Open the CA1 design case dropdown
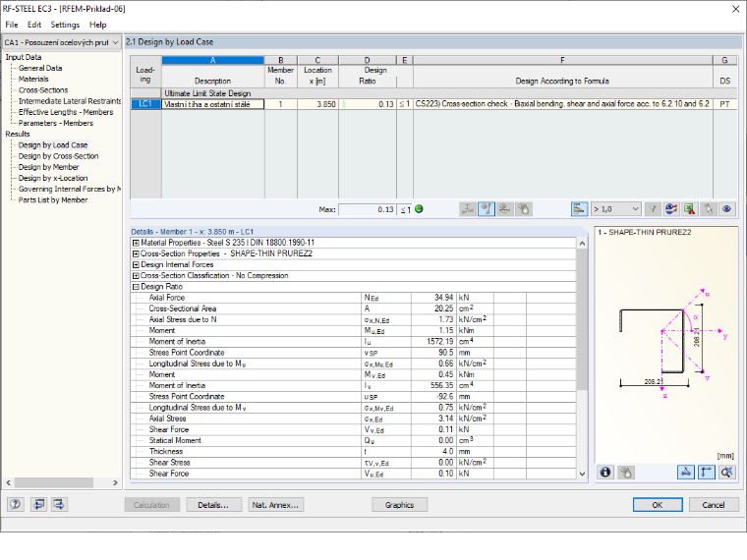 tap(62, 42)
